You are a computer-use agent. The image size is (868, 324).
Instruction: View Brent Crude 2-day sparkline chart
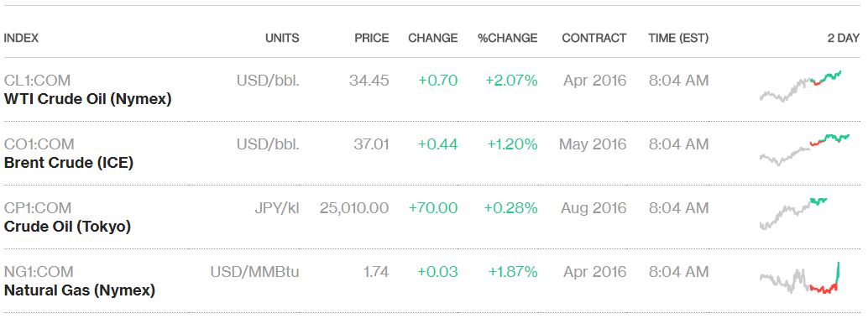804,149
